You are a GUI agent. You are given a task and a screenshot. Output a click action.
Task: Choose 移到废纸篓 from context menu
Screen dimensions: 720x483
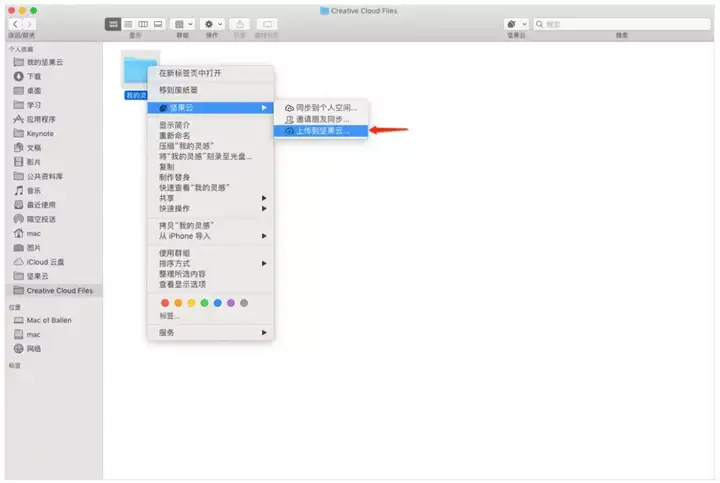pyautogui.click(x=210, y=90)
